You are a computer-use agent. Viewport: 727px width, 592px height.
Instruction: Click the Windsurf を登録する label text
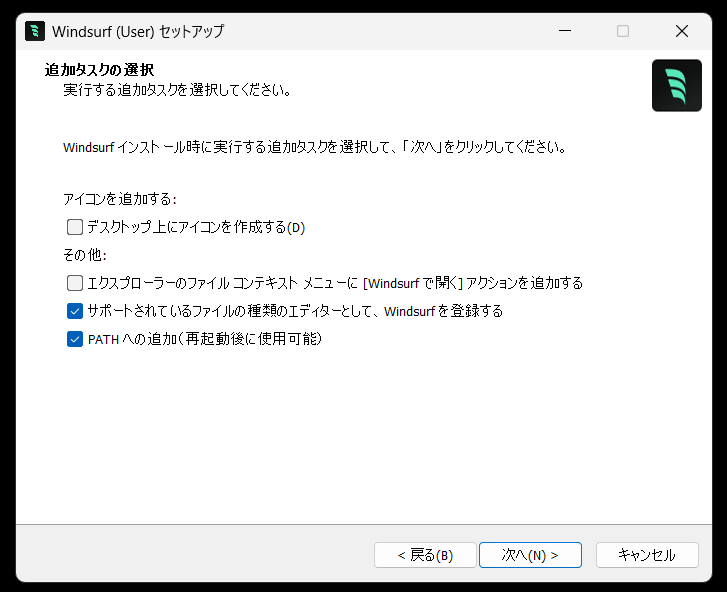pyautogui.click(x=443, y=311)
